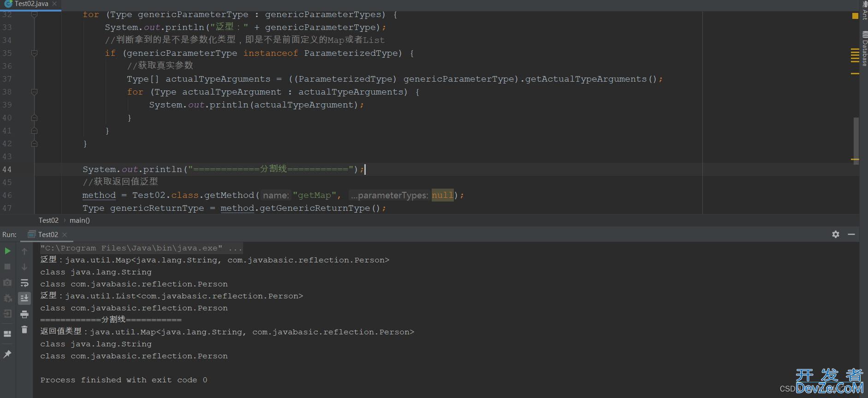Collapse the for loop at line 32

coord(34,14)
